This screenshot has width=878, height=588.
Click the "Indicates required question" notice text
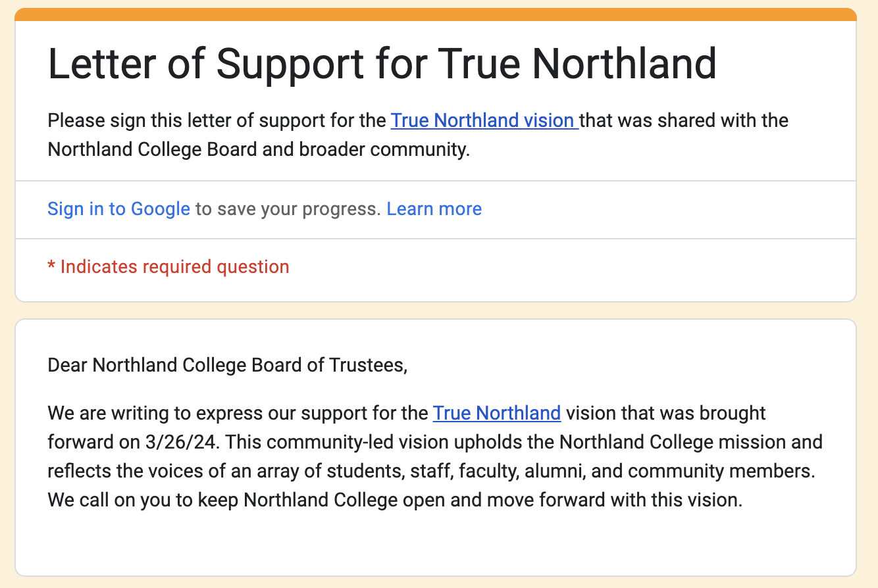point(174,267)
